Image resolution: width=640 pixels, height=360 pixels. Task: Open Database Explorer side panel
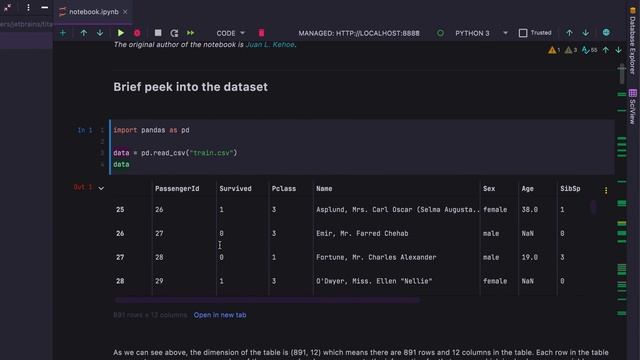(x=632, y=41)
